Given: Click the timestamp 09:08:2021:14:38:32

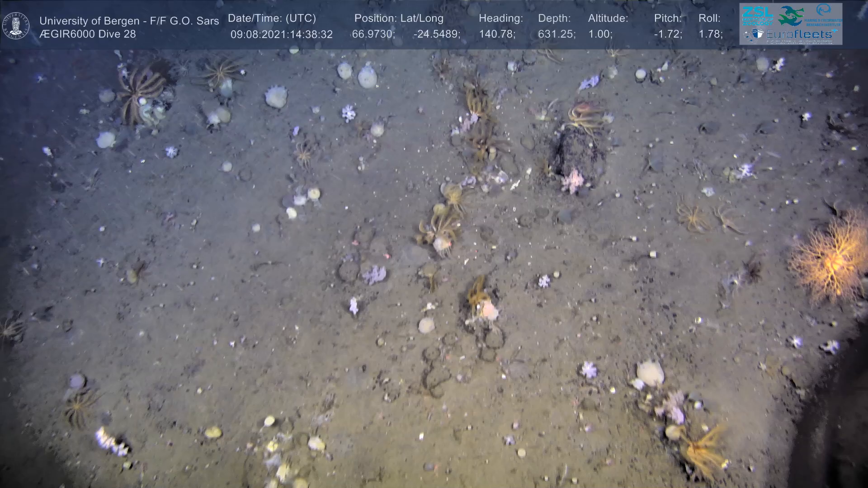Looking at the screenshot, I should pyautogui.click(x=281, y=34).
